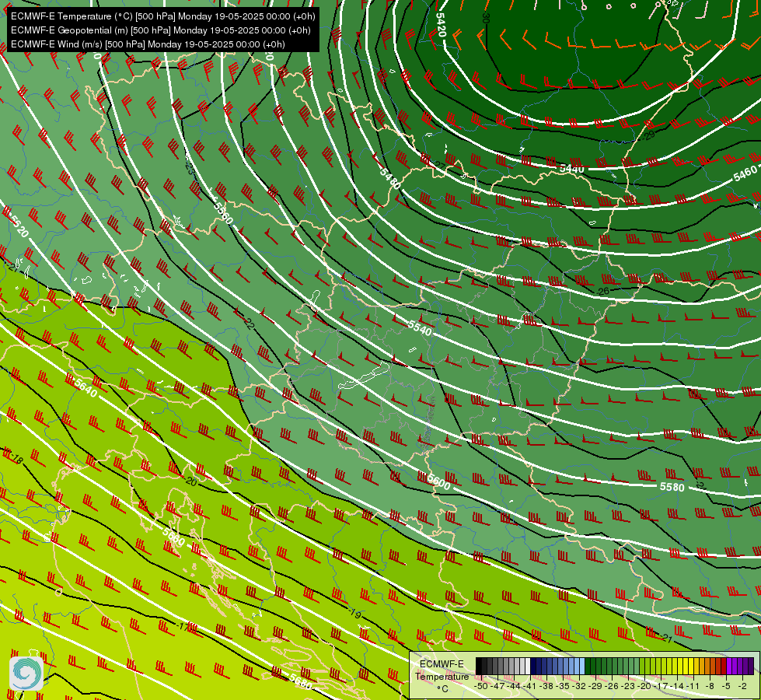This screenshot has width=761, height=700.
Task: Click the -22 isotherm label on the map
Action: click(248, 323)
